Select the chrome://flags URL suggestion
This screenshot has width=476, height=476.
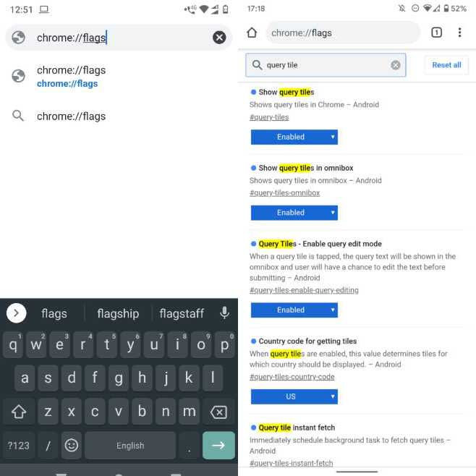point(119,77)
